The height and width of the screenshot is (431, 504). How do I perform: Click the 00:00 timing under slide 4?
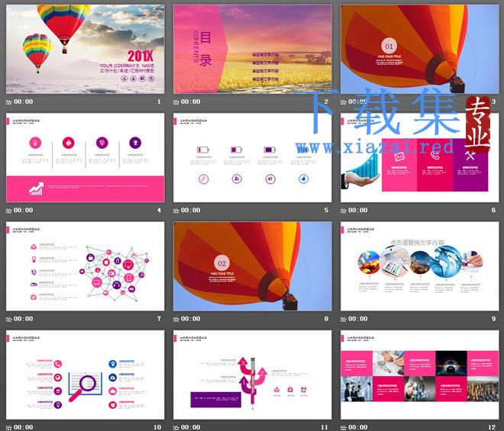24,210
